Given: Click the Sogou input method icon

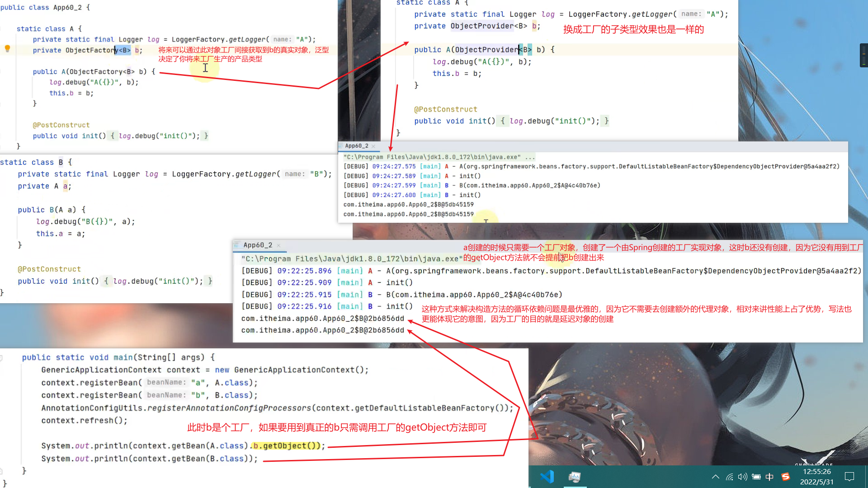Looking at the screenshot, I should 786,477.
